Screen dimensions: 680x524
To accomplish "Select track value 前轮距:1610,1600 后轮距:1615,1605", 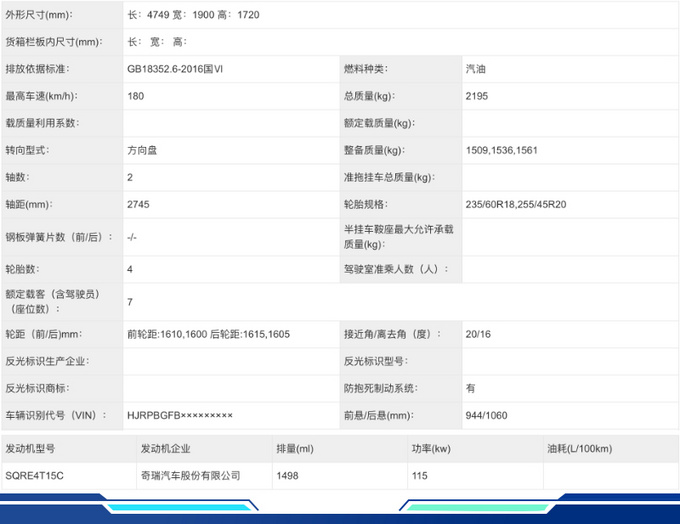I will coord(209,334).
